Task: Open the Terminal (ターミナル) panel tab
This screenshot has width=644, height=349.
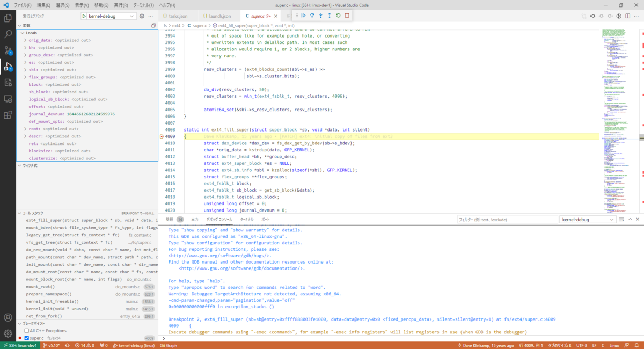Action: [246, 220]
